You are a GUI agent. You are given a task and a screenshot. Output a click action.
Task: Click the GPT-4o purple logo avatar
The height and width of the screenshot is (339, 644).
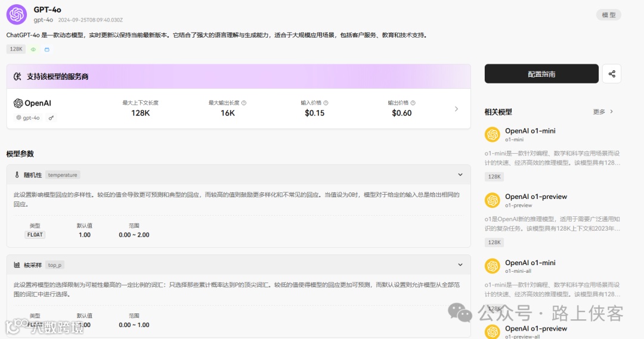(17, 14)
